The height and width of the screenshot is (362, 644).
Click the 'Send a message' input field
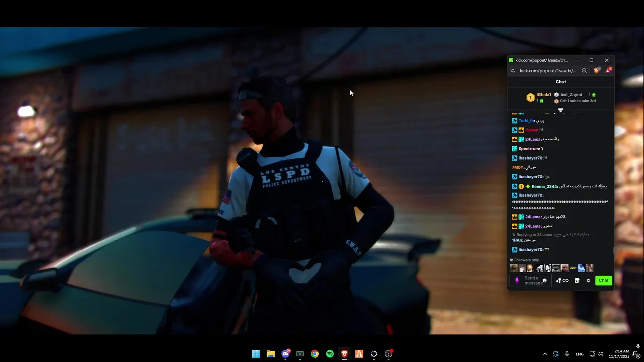point(532,280)
